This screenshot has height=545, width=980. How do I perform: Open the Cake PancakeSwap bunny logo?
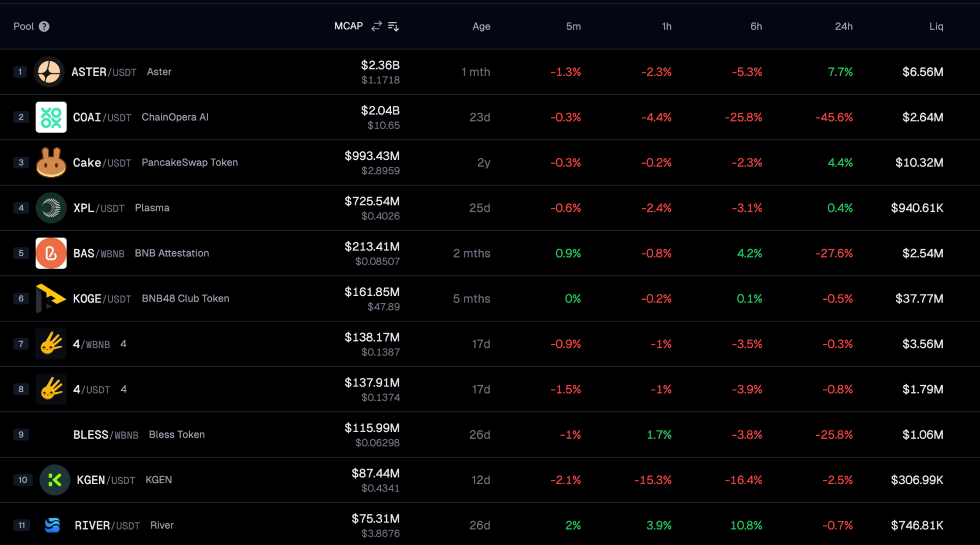click(x=51, y=162)
